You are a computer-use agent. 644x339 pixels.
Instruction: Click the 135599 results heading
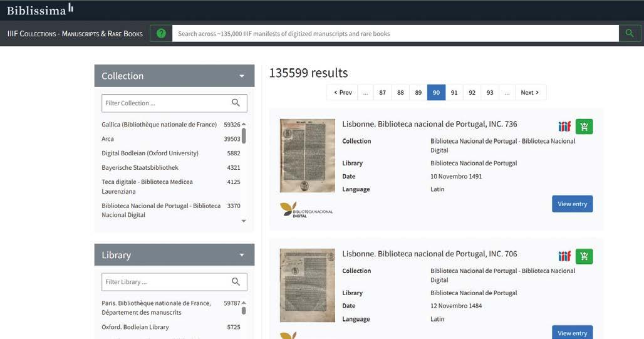click(x=308, y=73)
